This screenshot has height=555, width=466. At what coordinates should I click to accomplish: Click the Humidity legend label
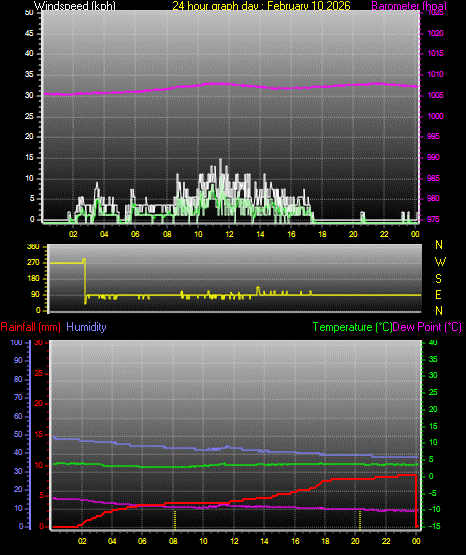tap(86, 327)
